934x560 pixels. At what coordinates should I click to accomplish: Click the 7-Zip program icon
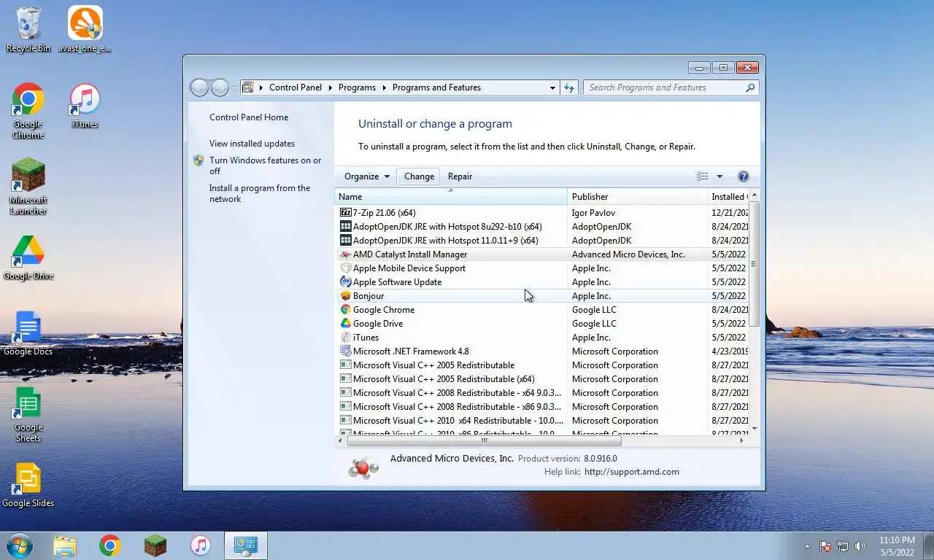(346, 213)
